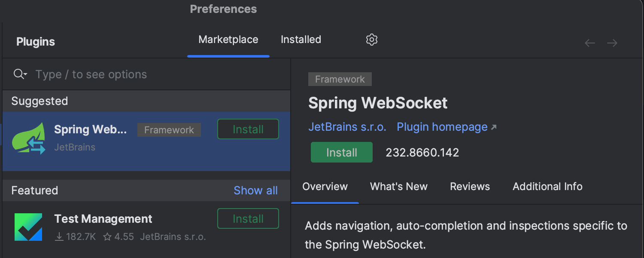Navigate forward with the right arrow
Screen dimensions: 644x258
click(x=612, y=43)
